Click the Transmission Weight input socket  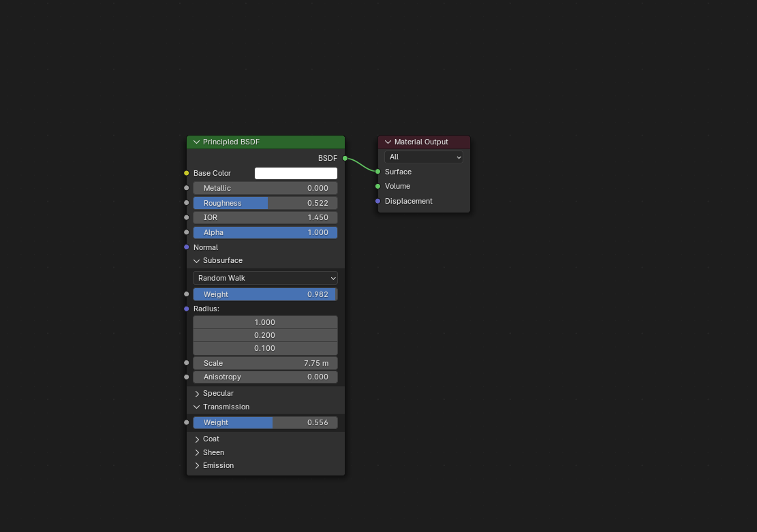(186, 422)
